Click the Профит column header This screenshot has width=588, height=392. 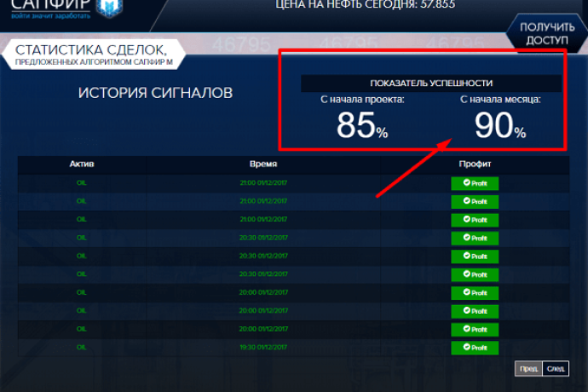coord(475,164)
